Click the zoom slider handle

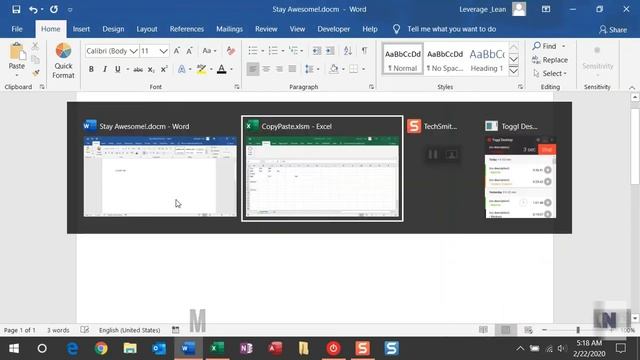pos(578,330)
